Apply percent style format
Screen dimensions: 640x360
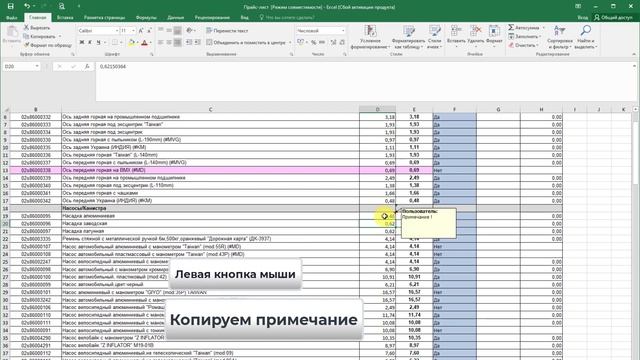pos(313,42)
